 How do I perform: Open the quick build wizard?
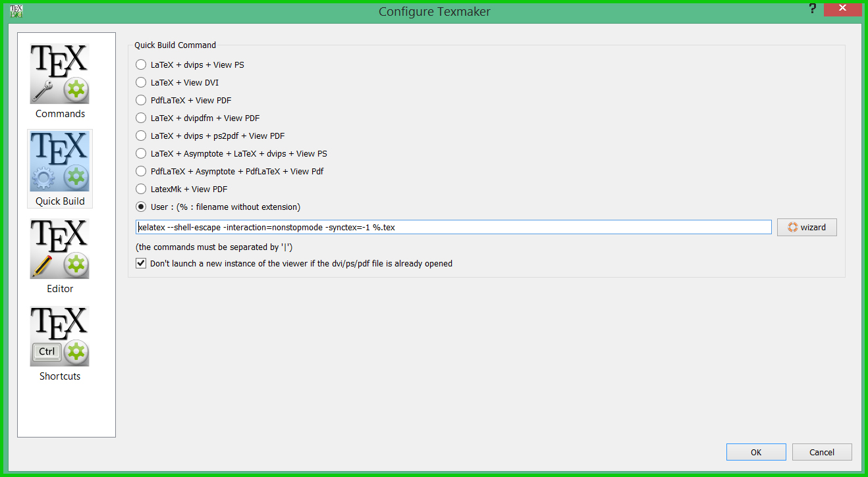(x=807, y=227)
